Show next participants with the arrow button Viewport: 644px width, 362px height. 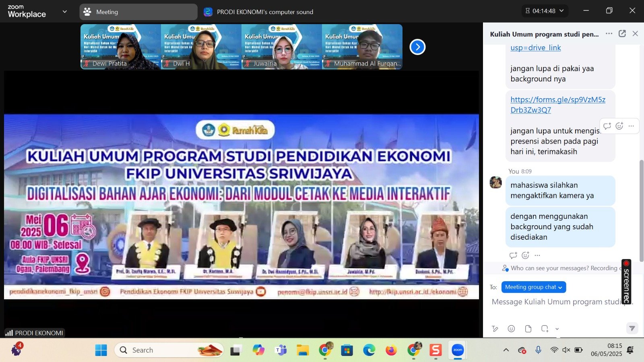(417, 47)
